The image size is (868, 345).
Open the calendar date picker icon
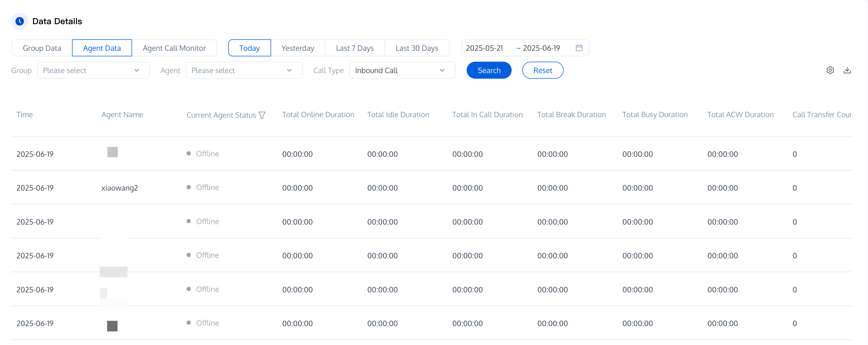(579, 48)
